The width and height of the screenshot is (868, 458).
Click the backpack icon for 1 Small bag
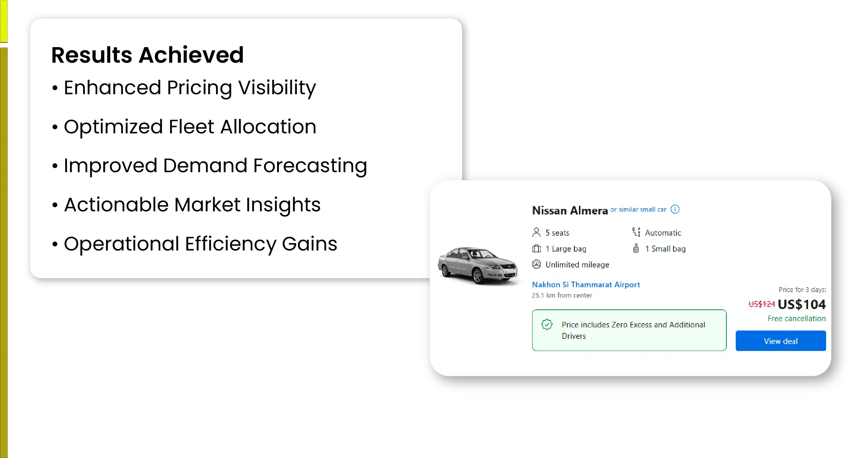coord(636,248)
